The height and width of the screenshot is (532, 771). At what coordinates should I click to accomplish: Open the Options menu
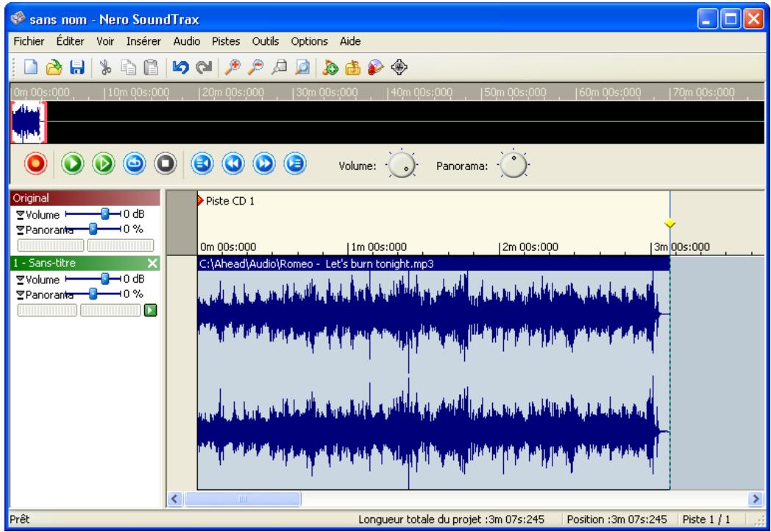pyautogui.click(x=309, y=41)
